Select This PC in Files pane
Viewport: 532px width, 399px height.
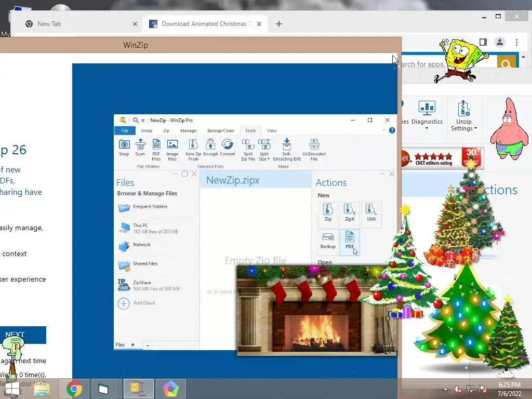pos(148,228)
